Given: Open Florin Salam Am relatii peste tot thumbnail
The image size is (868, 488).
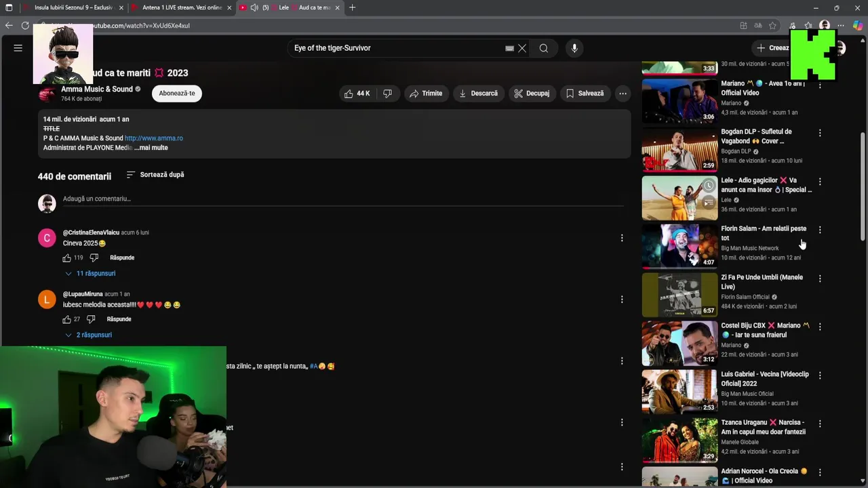Looking at the screenshot, I should (679, 246).
